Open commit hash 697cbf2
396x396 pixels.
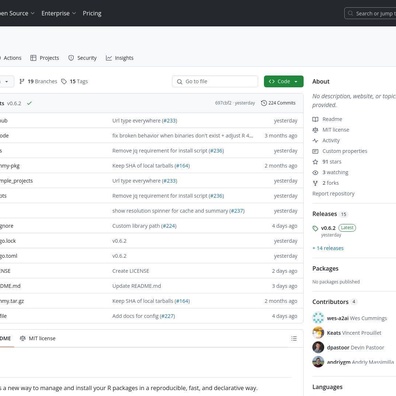pos(223,103)
